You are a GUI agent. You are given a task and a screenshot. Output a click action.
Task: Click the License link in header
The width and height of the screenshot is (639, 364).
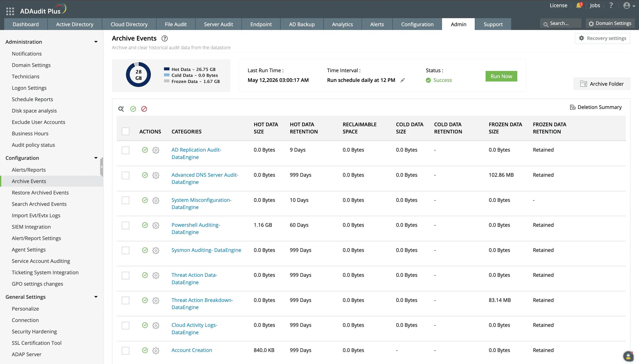point(558,5)
